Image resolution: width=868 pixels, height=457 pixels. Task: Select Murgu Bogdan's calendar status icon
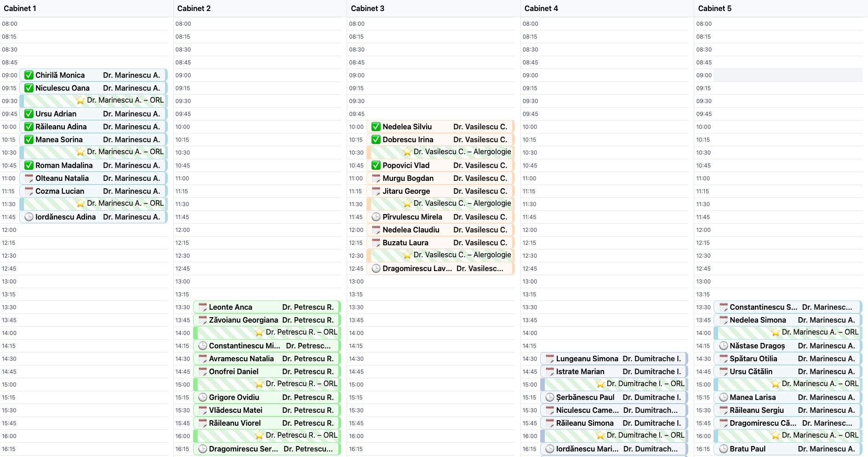point(376,178)
